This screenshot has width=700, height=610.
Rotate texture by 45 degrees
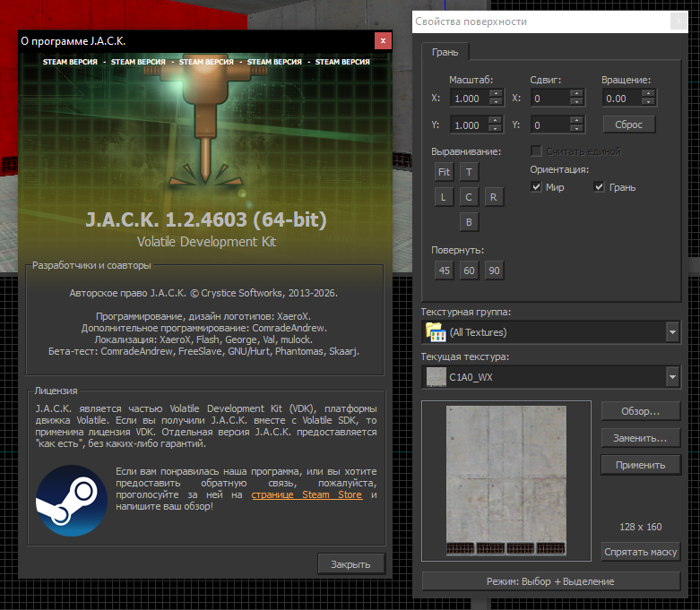click(x=444, y=271)
